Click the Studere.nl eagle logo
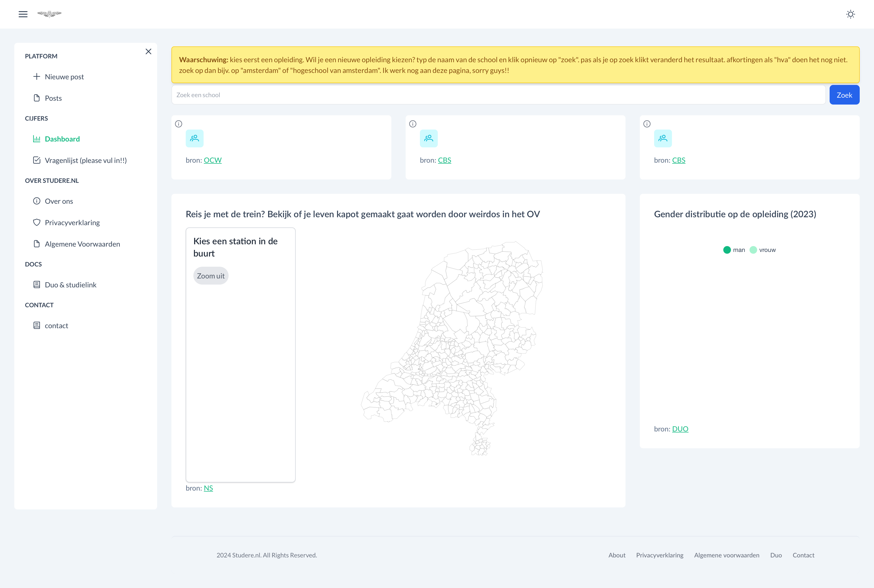The width and height of the screenshot is (874, 588). [49, 14]
